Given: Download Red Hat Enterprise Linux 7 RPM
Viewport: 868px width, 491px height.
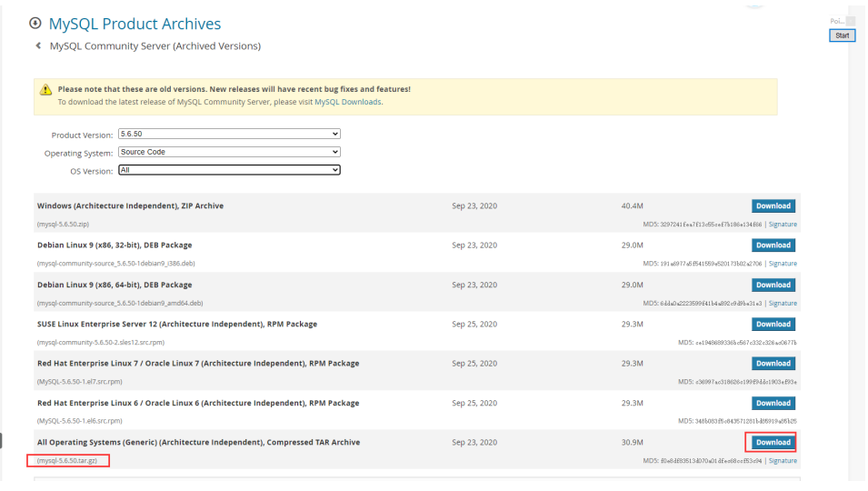Looking at the screenshot, I should click(773, 364).
